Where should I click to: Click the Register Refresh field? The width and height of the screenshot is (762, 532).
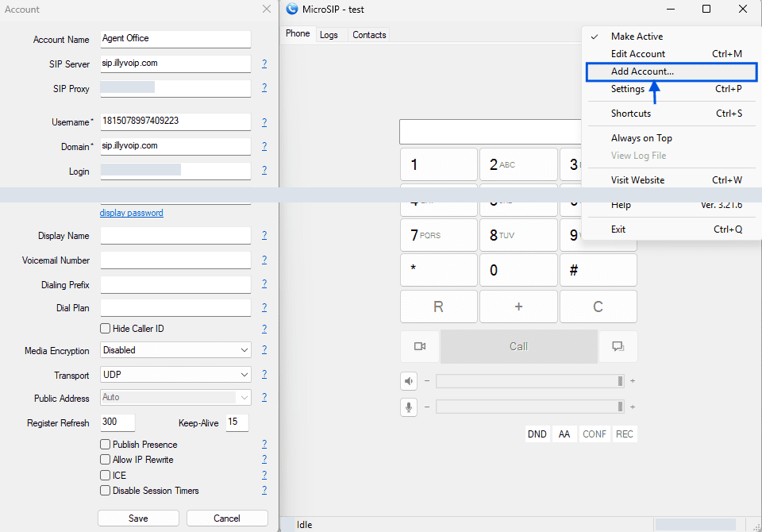point(117,422)
